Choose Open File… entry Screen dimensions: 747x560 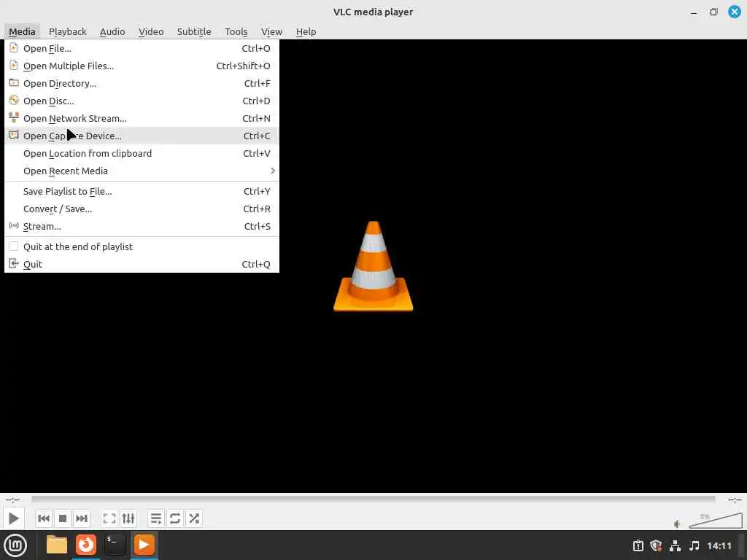142,48
